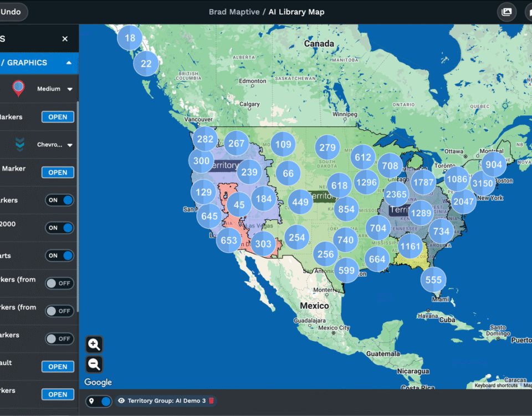Toggle the marker pin switch in bottom bar
This screenshot has height=416, width=532.
point(99,401)
